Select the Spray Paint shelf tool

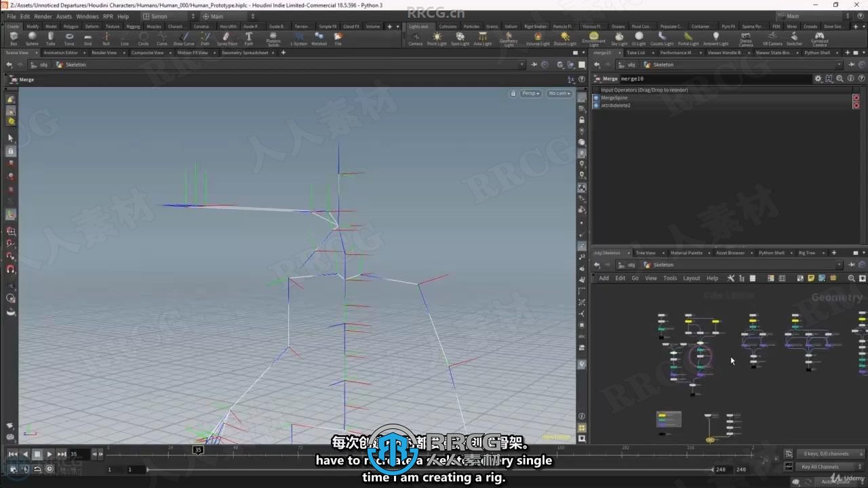click(227, 39)
